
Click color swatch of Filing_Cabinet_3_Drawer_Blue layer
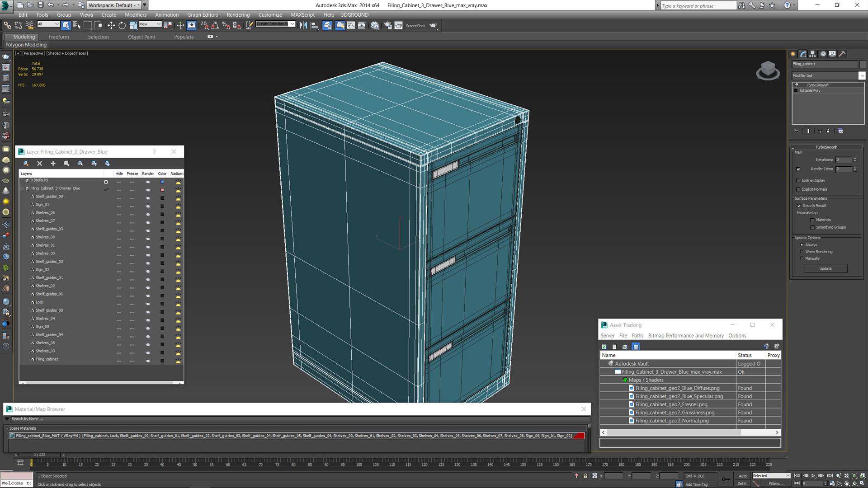click(x=162, y=190)
